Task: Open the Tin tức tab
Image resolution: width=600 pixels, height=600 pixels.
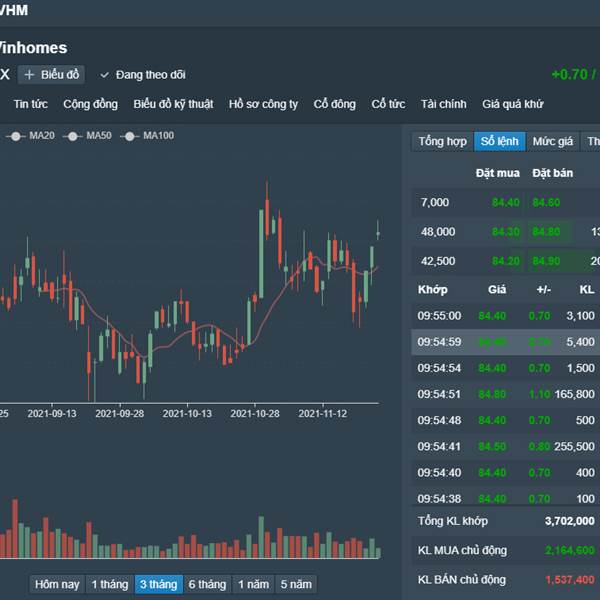Action: point(31,104)
